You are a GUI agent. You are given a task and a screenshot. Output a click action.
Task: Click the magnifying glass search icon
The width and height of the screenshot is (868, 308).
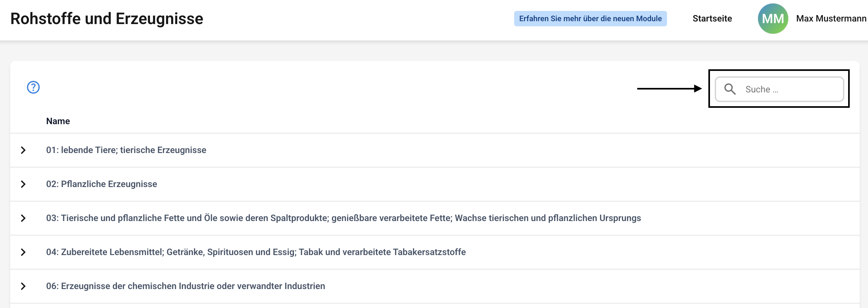click(x=730, y=89)
